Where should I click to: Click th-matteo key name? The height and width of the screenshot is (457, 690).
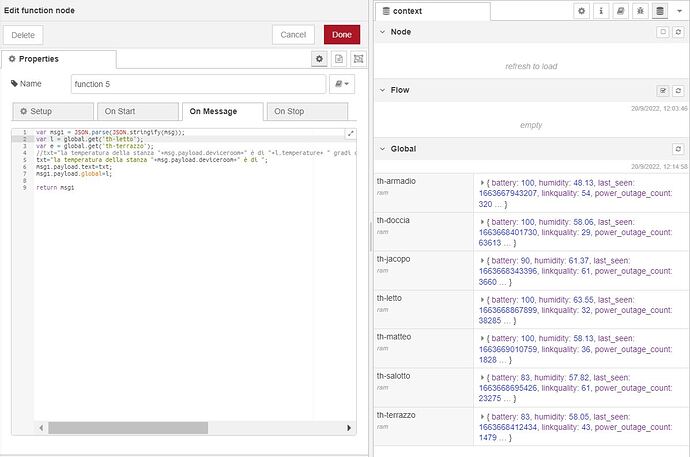coord(394,337)
